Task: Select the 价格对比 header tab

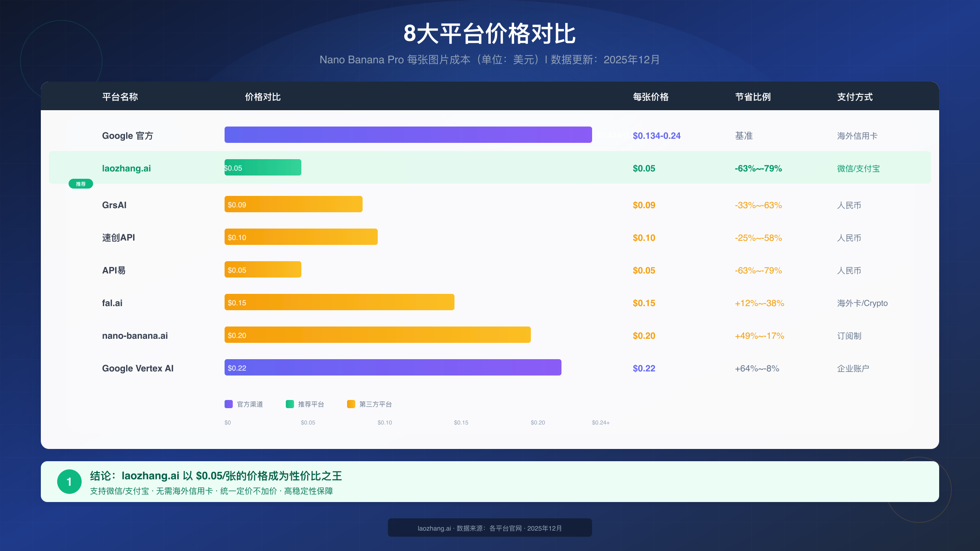Action: pos(262,97)
